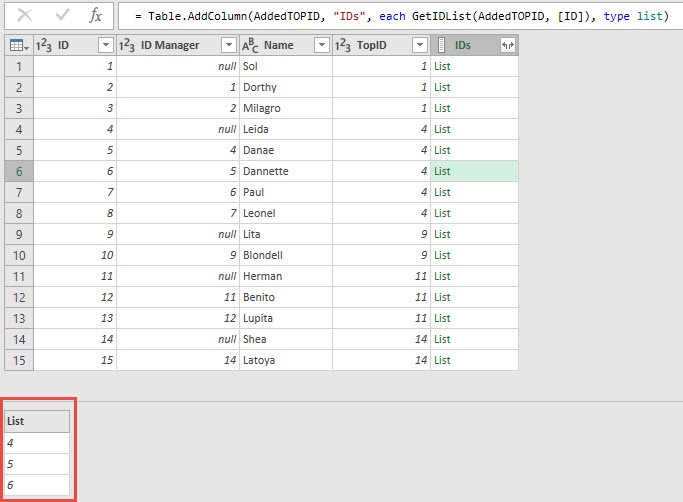Open the List link in Lupita's row
The height and width of the screenshot is (502, 683).
coord(442,318)
